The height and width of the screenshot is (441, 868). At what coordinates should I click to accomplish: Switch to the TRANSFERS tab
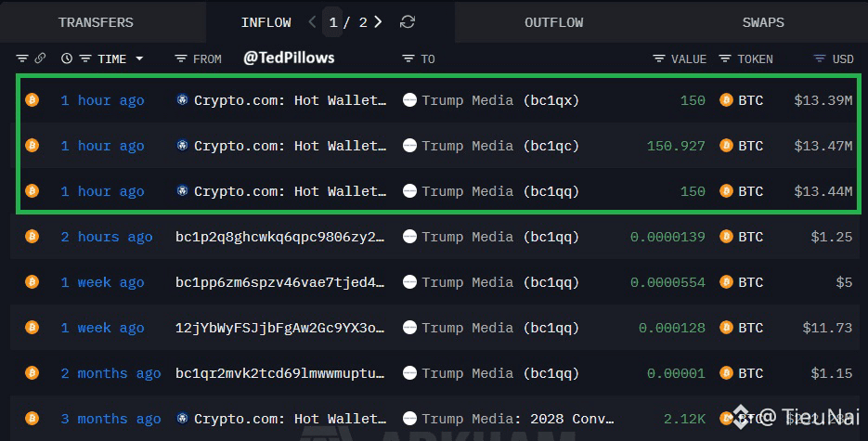tap(96, 22)
